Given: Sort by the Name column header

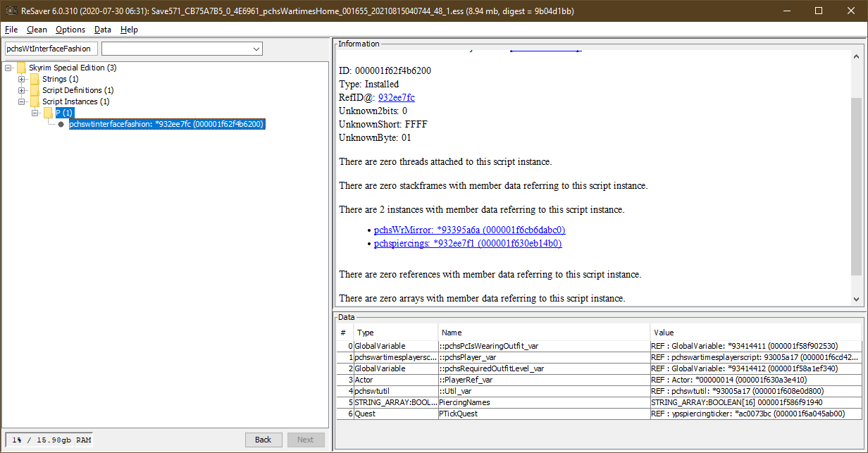Looking at the screenshot, I should tap(544, 333).
